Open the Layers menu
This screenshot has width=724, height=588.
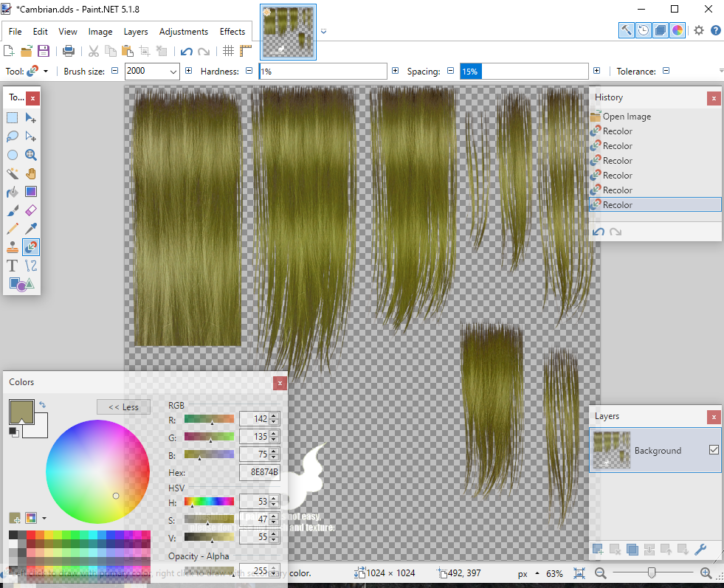[x=136, y=32]
